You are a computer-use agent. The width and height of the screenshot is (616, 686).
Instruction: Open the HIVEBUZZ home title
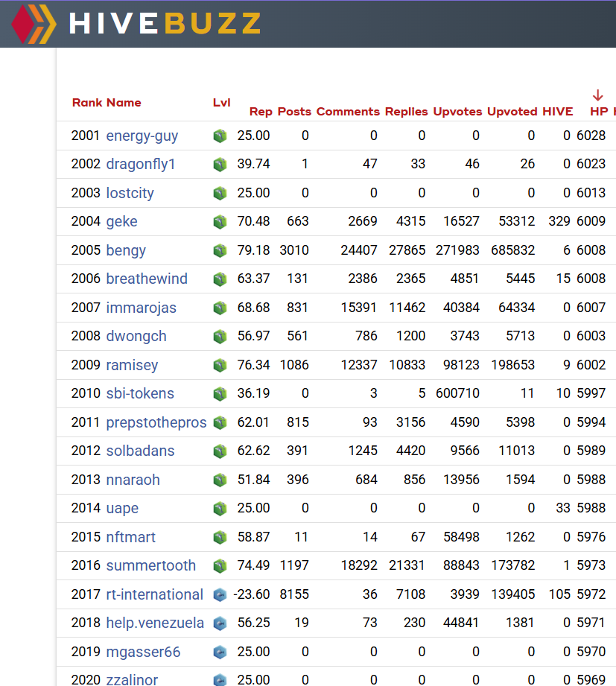165,23
